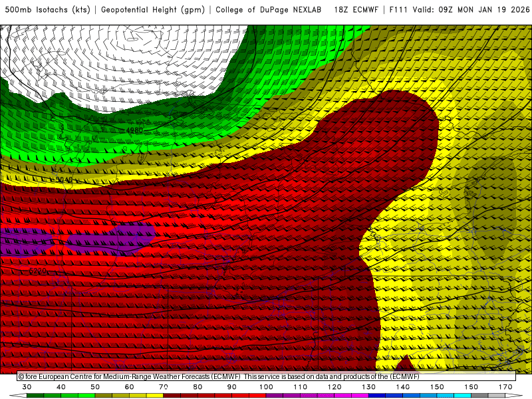
Task: Click the purple legend swatch right after 100
Action: click(x=275, y=396)
